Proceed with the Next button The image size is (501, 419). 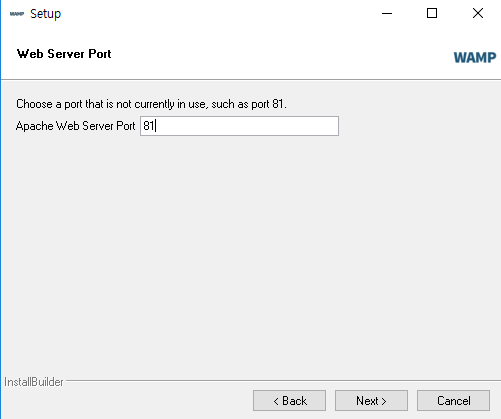[x=371, y=401]
